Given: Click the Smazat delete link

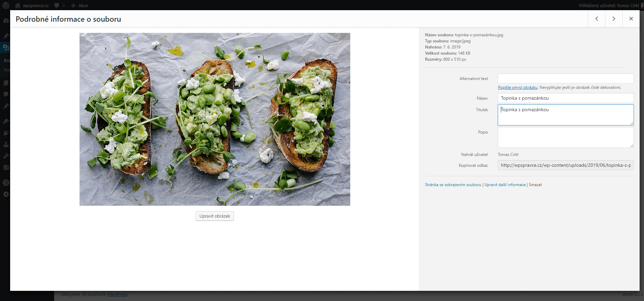Looking at the screenshot, I should pos(535,185).
